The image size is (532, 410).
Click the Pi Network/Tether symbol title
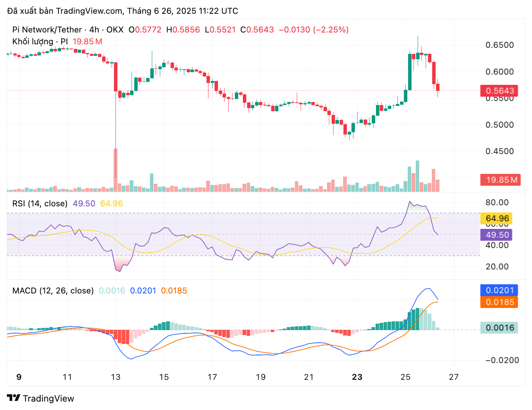47,30
